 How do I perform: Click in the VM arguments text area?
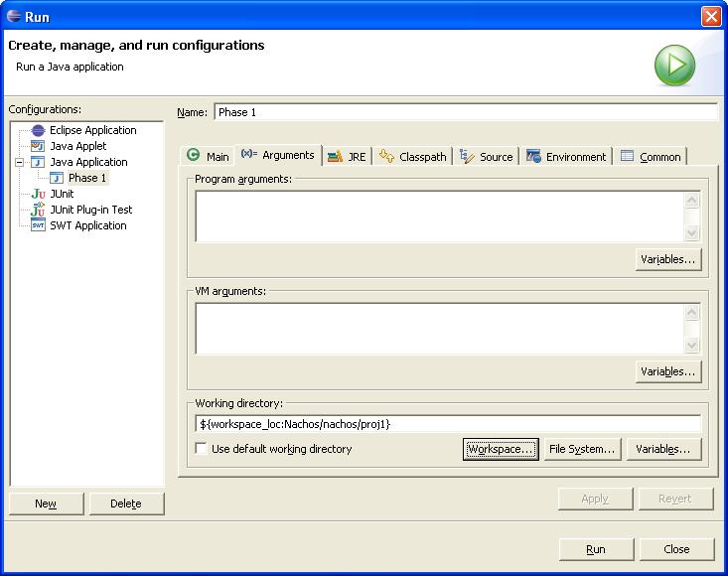tap(439, 328)
